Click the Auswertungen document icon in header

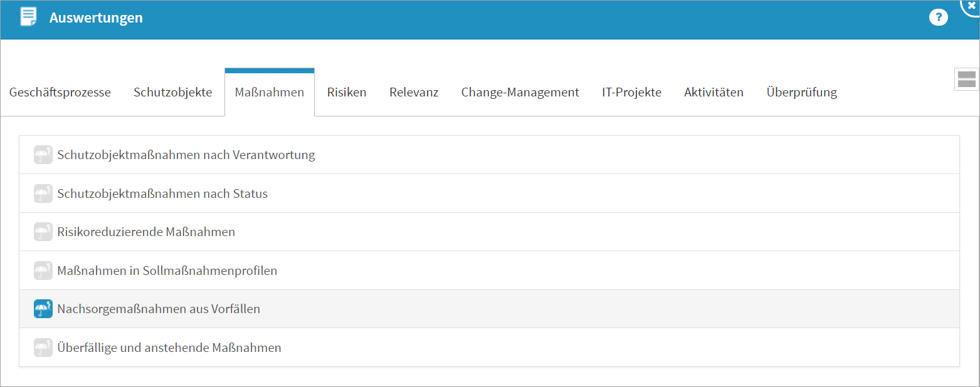[29, 18]
